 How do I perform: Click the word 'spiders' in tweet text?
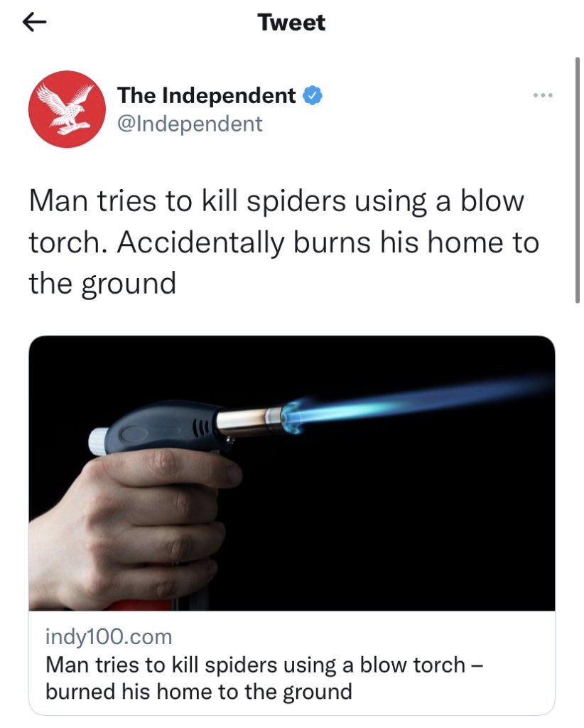[296, 201]
